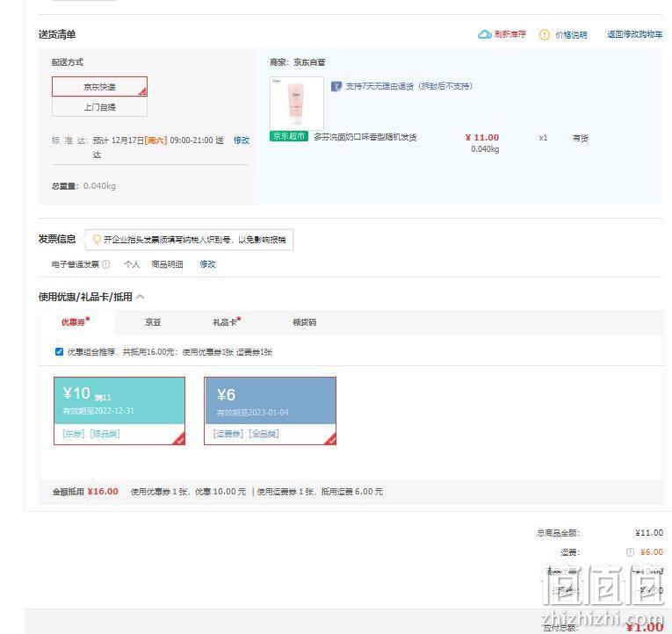This screenshot has width=672, height=634.
Task: Toggle the ¥6 shipping coupon card
Action: (270, 411)
